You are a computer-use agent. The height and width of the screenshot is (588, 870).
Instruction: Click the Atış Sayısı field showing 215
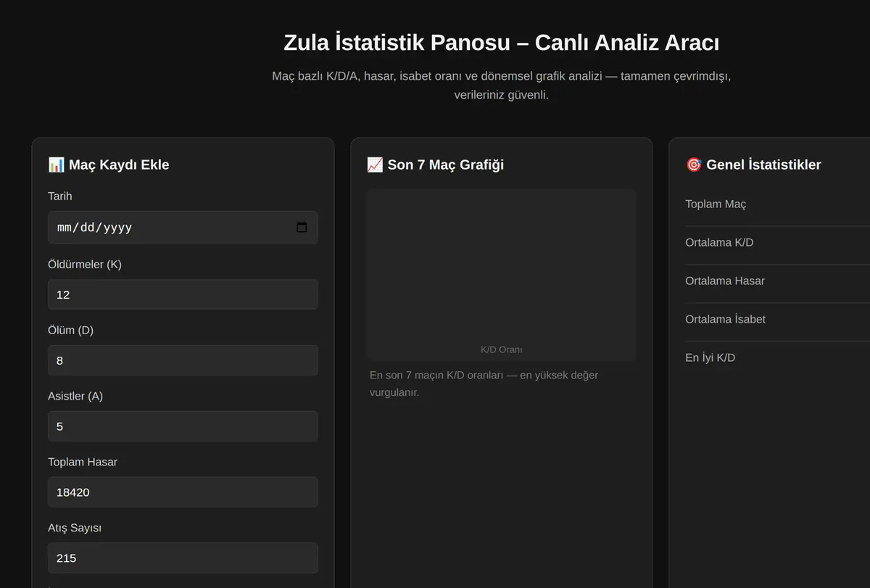183,558
